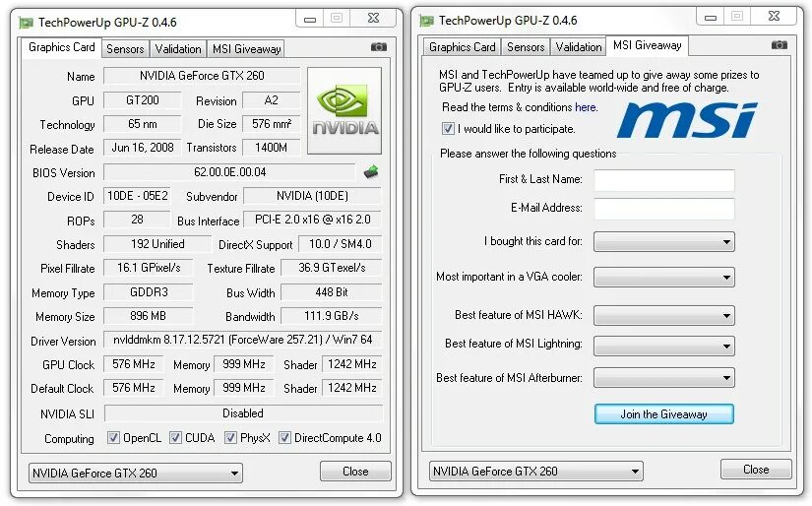Expand 'Best feature of MSI Afterburner' dropdown
The image size is (812, 506).
(664, 378)
